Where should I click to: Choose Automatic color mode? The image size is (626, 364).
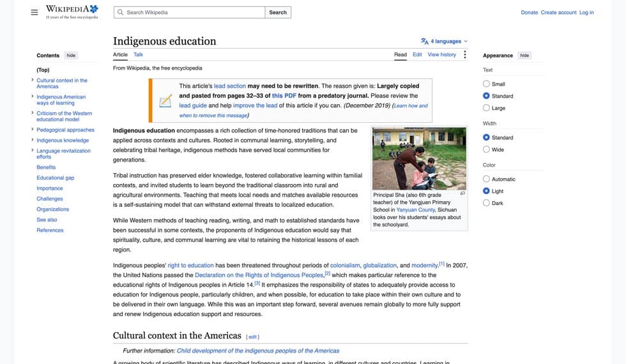pyautogui.click(x=486, y=179)
